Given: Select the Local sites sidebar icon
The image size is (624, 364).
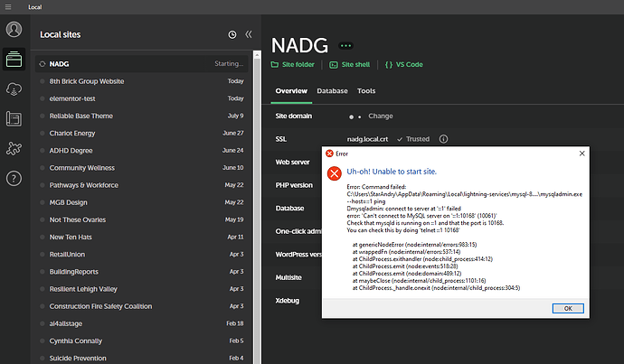Looking at the screenshot, I should (14, 60).
